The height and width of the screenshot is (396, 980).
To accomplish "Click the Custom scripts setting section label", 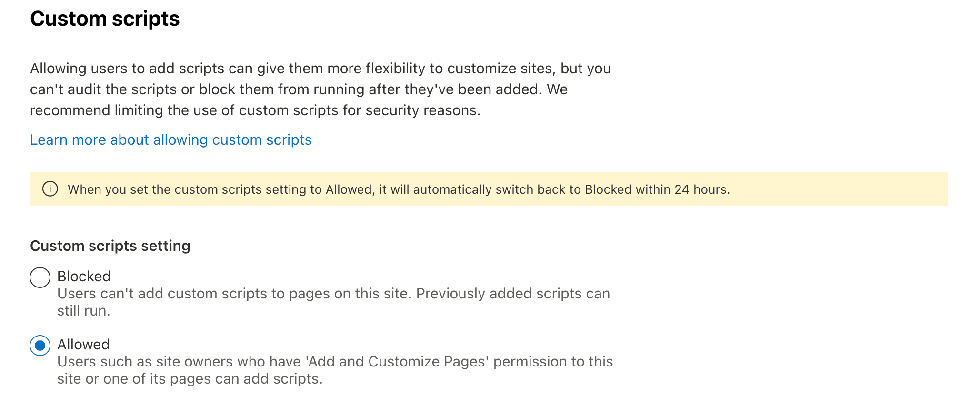I will click(x=110, y=246).
